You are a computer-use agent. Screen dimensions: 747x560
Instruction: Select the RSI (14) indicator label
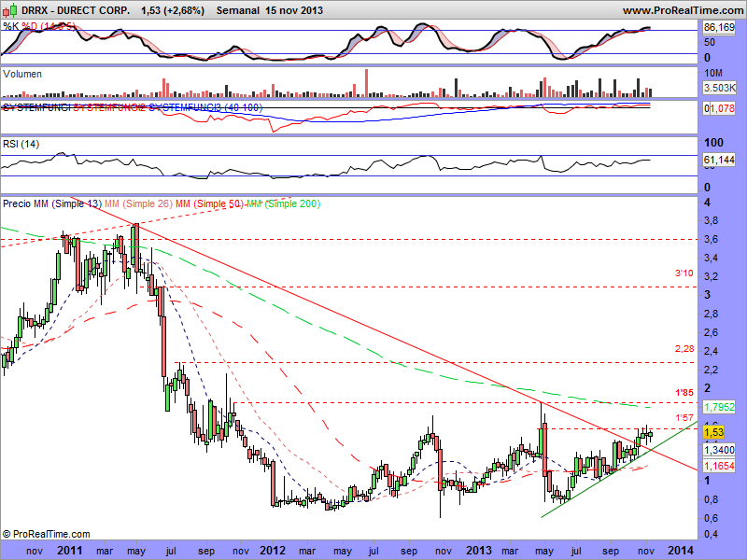(21, 144)
